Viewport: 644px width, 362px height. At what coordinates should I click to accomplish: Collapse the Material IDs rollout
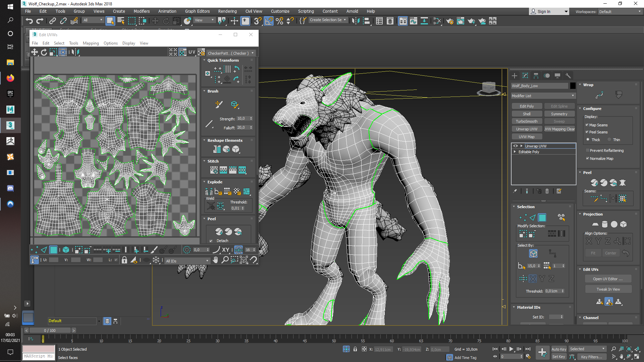coord(514,307)
